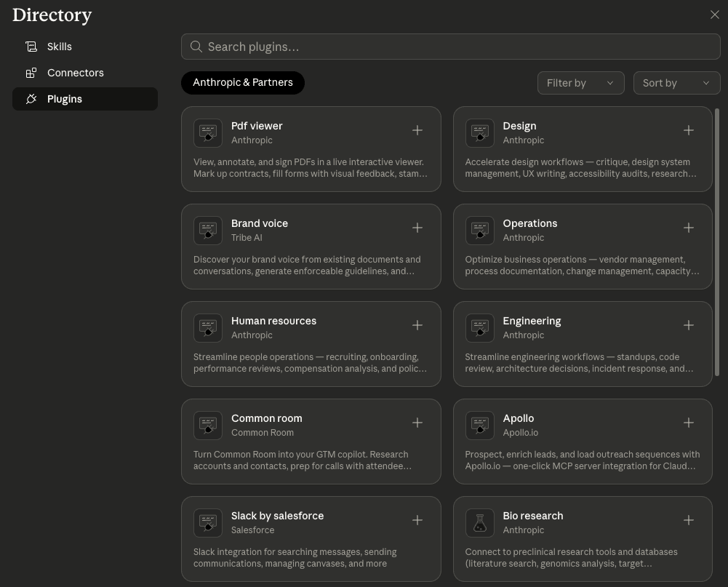Click the magnifier icon in search bar
Viewport: 728px width, 587px height.
coord(196,47)
